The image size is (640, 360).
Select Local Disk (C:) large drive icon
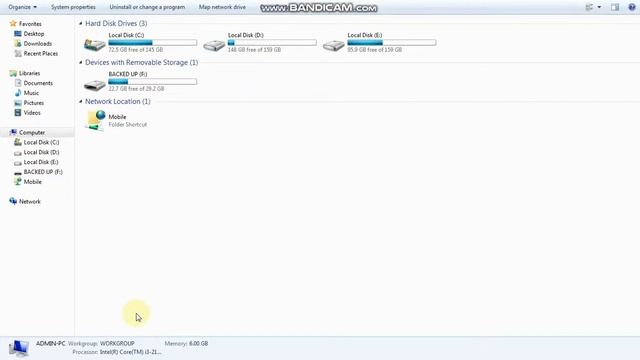pyautogui.click(x=95, y=44)
